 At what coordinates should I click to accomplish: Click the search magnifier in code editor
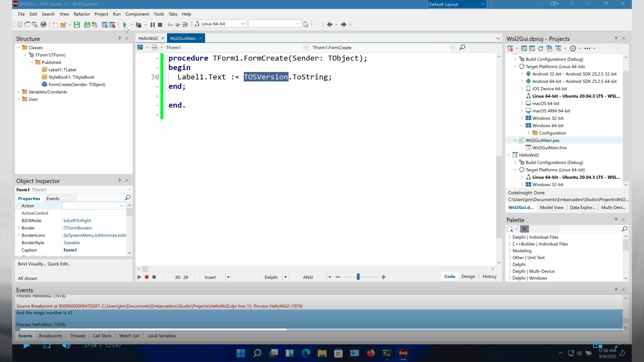[462, 47]
